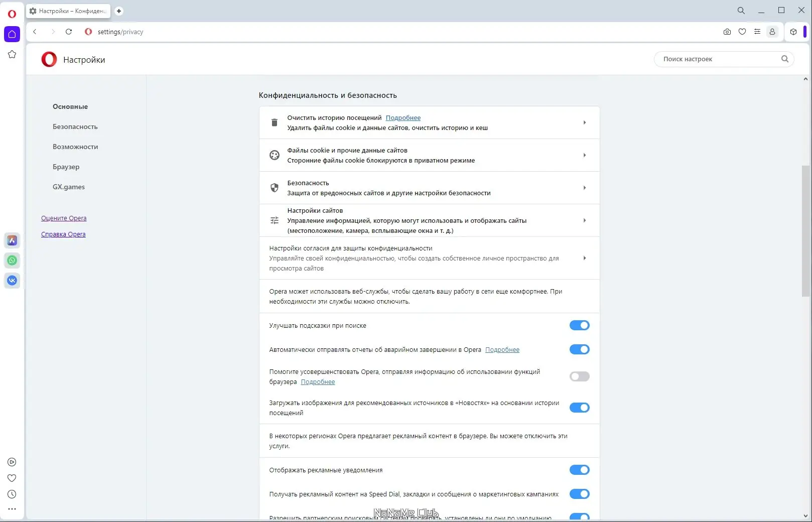Open the Player icon in the sidebar
812x522 pixels.
12,462
